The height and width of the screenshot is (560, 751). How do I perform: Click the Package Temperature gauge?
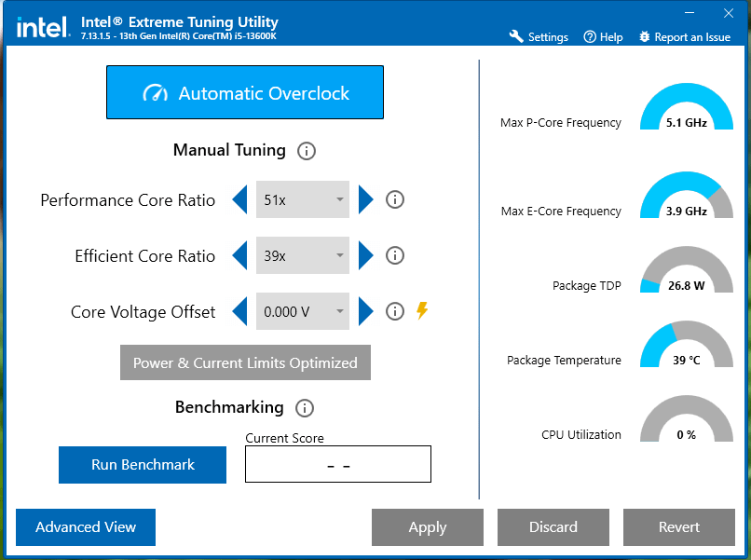coord(687,344)
